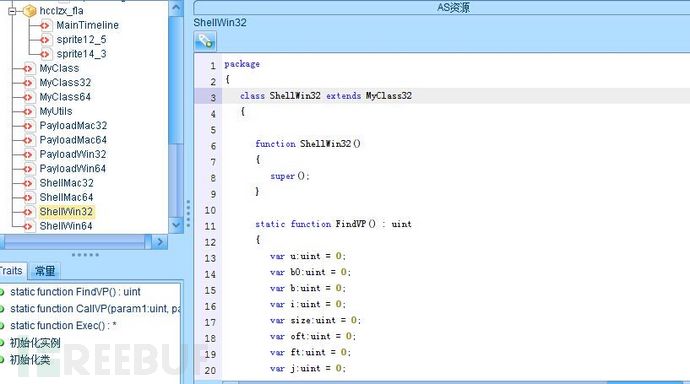Click the ShellMac32 script icon
690x384 pixels.
coord(28,183)
